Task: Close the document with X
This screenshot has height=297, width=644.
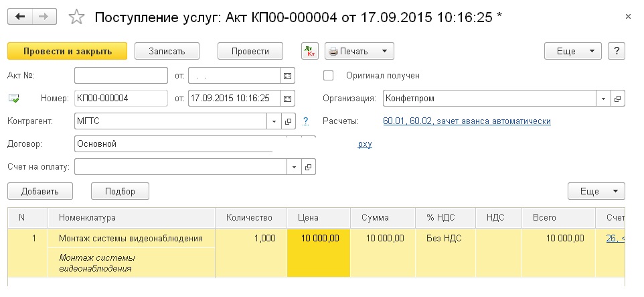Action: tap(627, 17)
